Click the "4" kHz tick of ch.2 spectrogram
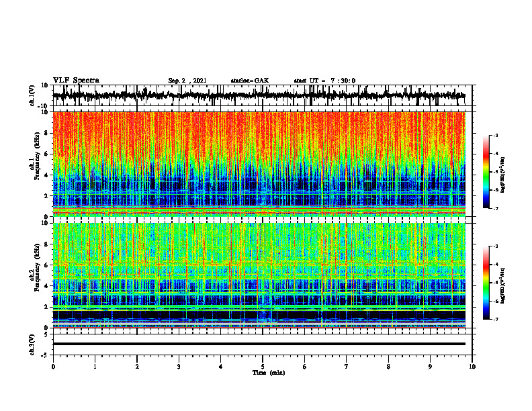532x411 pixels. 47,286
